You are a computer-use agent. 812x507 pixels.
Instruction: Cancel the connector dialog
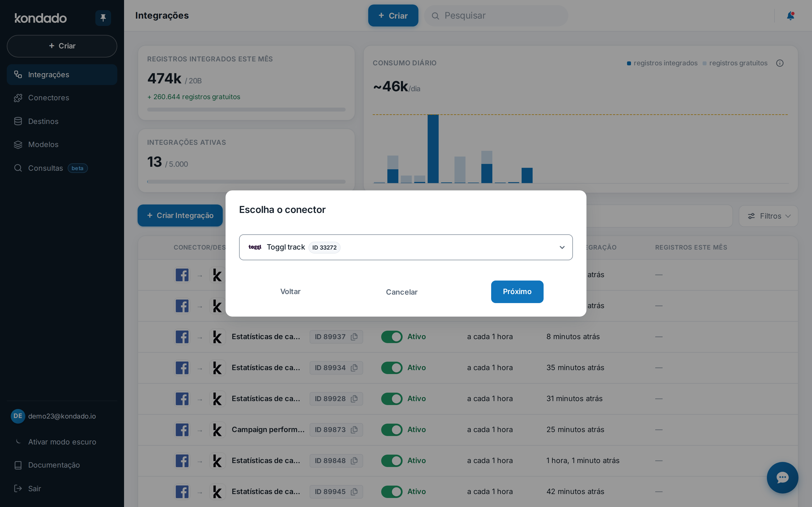pos(402,292)
